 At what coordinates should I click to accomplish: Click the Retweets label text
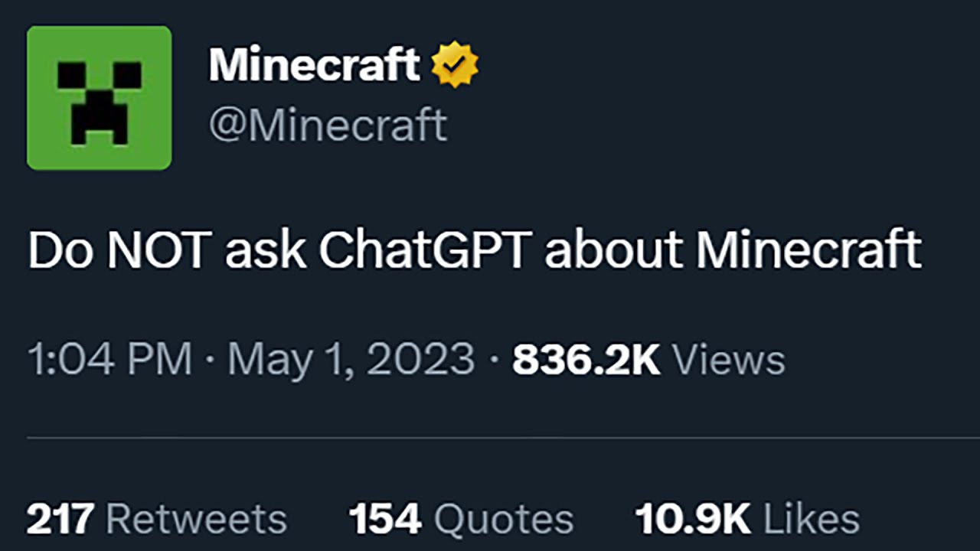[197, 517]
